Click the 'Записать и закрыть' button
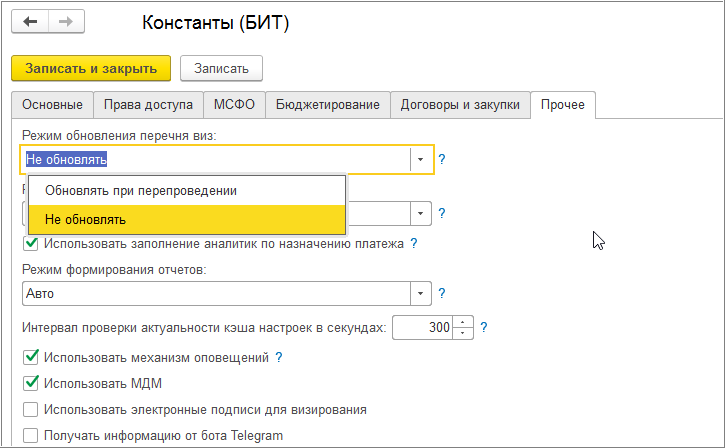 pos(91,68)
